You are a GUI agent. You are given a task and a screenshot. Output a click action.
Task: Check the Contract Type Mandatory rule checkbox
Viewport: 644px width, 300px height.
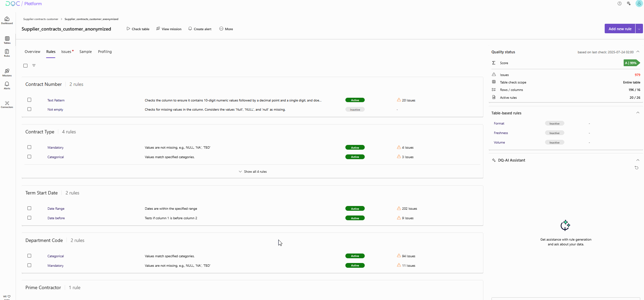[29, 147]
